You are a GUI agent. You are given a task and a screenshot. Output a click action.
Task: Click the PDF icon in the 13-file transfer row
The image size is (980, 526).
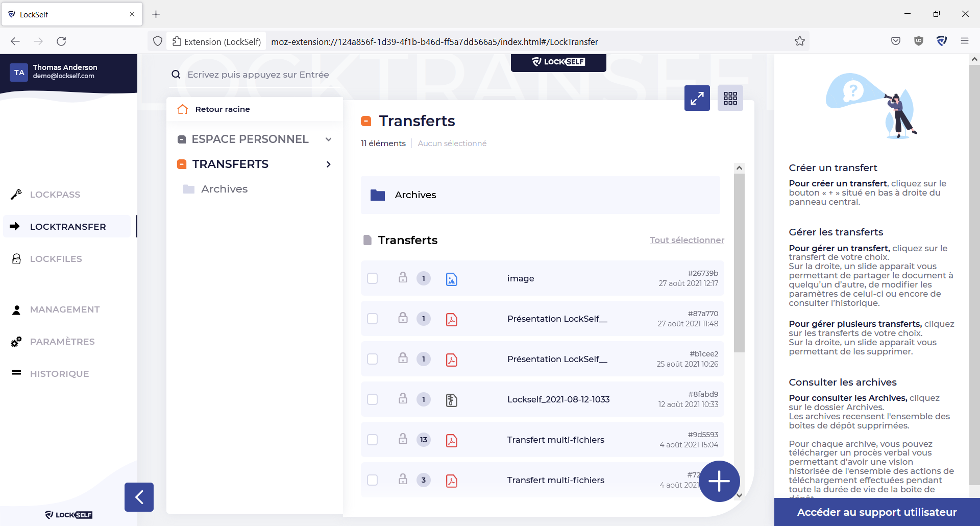(451, 440)
